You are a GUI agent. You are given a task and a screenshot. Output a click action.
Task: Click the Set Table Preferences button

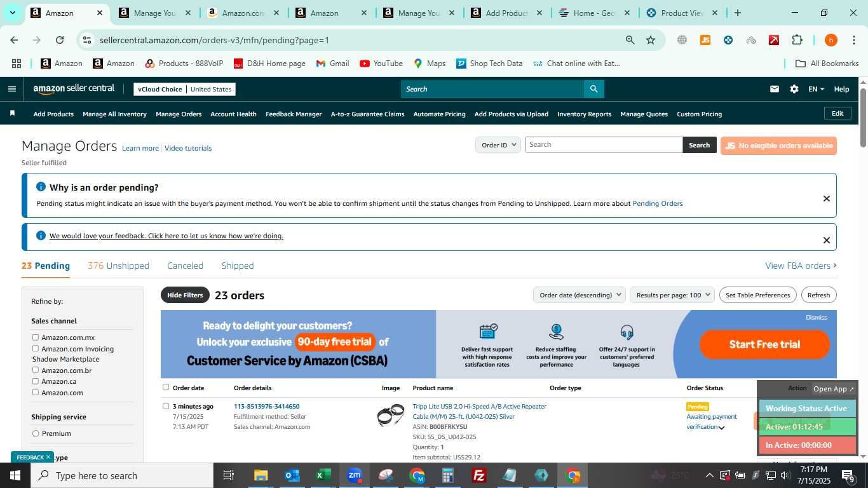[x=758, y=295]
